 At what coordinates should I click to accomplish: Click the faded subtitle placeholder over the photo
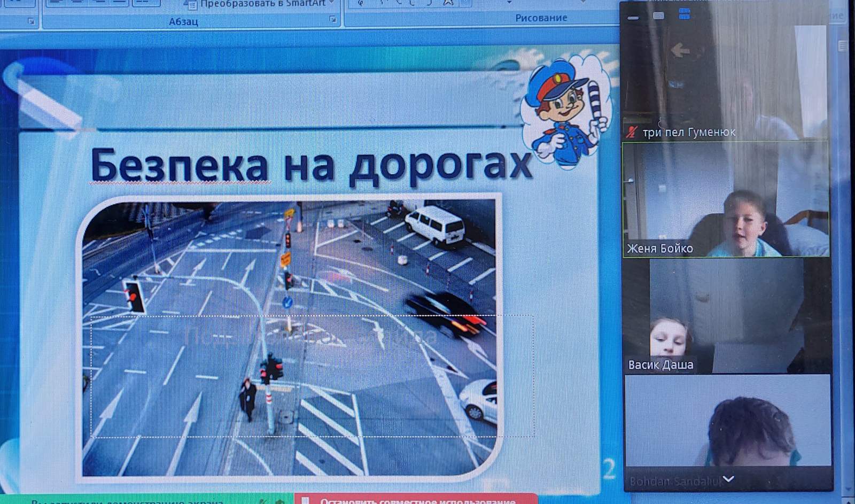[x=312, y=337]
